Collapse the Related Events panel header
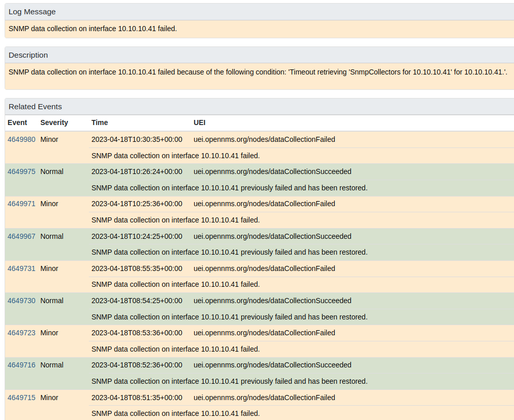Image resolution: width=514 pixels, height=420 pixels. point(35,106)
